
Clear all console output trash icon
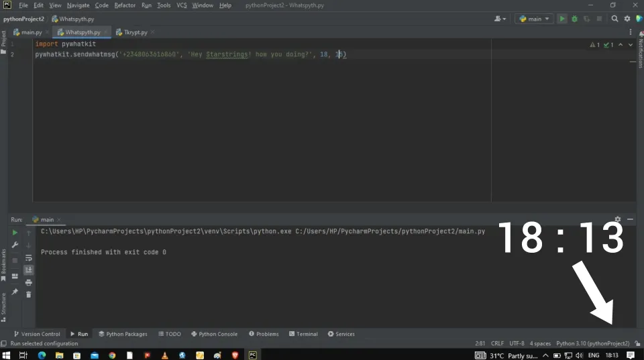pos(28,294)
